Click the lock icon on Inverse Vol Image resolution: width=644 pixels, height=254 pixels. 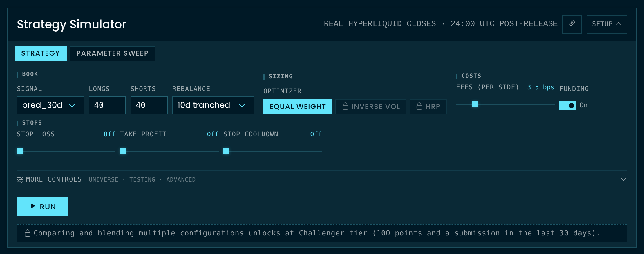pyautogui.click(x=345, y=106)
